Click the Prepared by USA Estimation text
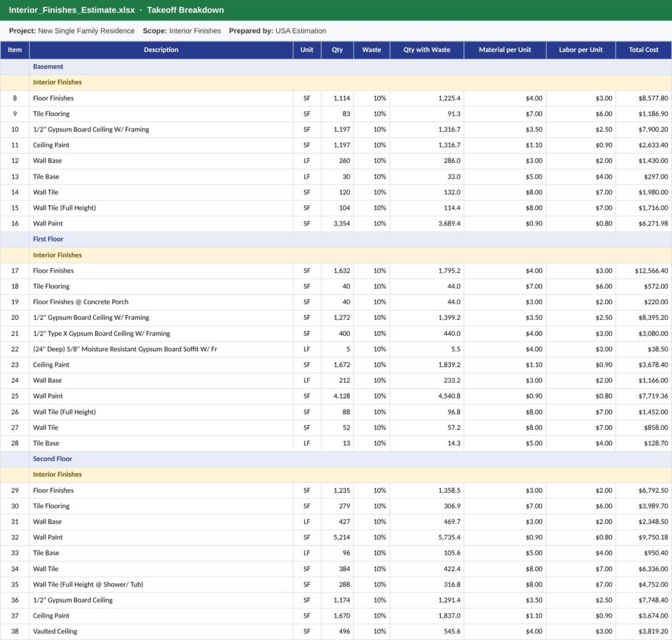 coord(278,31)
